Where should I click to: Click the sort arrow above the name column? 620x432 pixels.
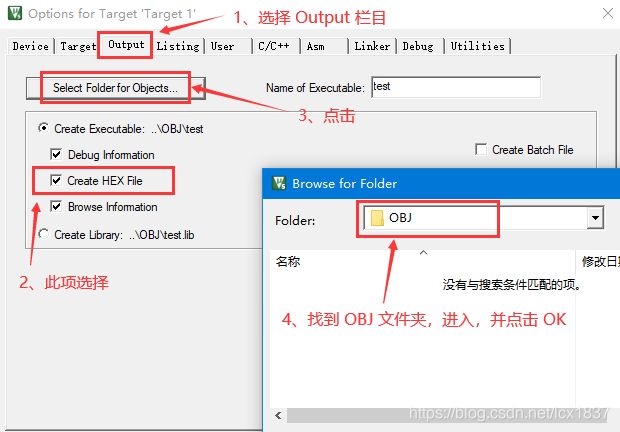pyautogui.click(x=423, y=252)
